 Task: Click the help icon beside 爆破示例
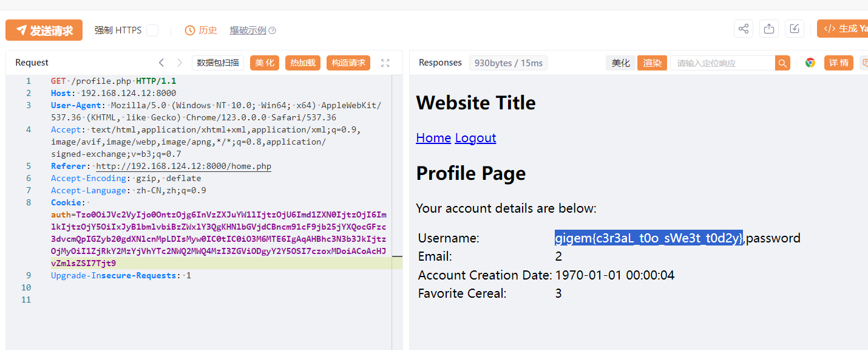(273, 30)
